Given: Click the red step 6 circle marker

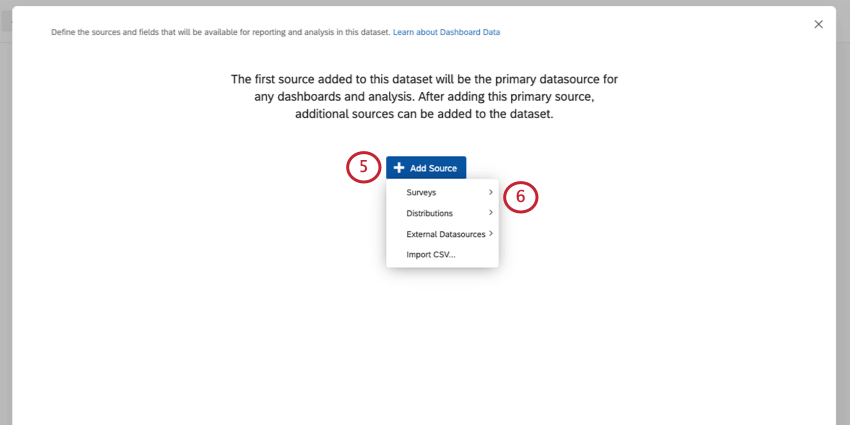Looking at the screenshot, I should click(520, 197).
